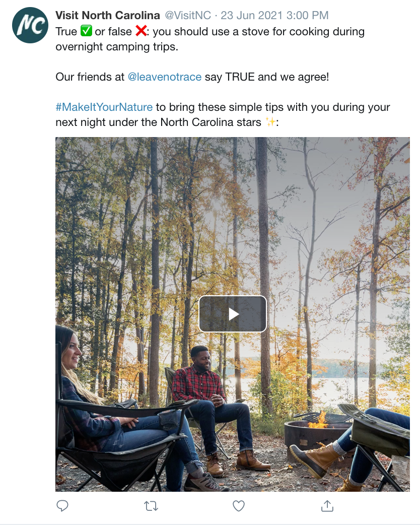Click the reply speech bubble icon
Image resolution: width=420 pixels, height=525 pixels.
click(62, 505)
